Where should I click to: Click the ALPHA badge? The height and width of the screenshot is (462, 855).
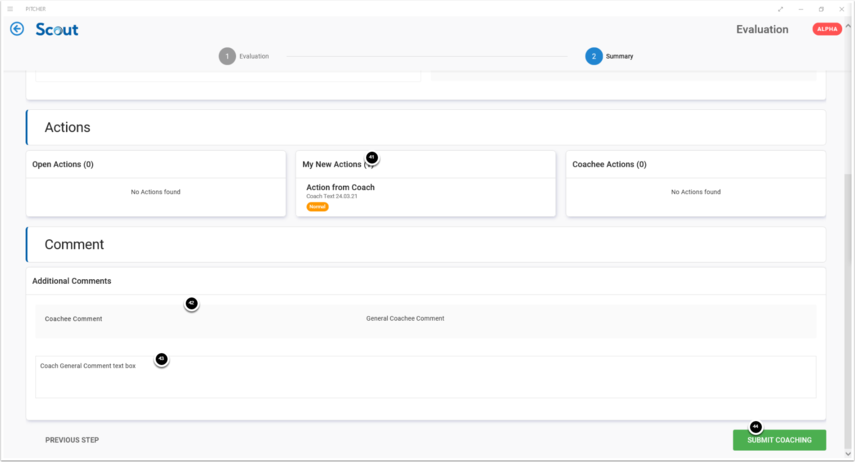click(827, 29)
